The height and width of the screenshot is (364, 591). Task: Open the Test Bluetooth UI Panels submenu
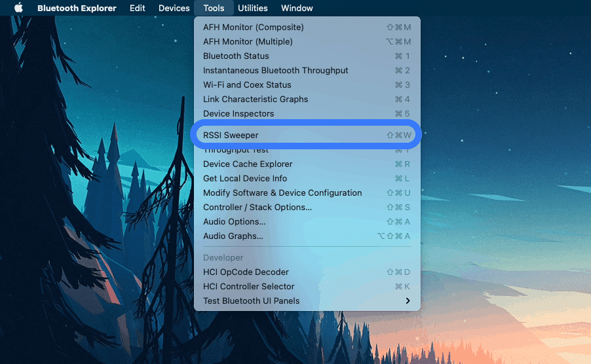(307, 300)
